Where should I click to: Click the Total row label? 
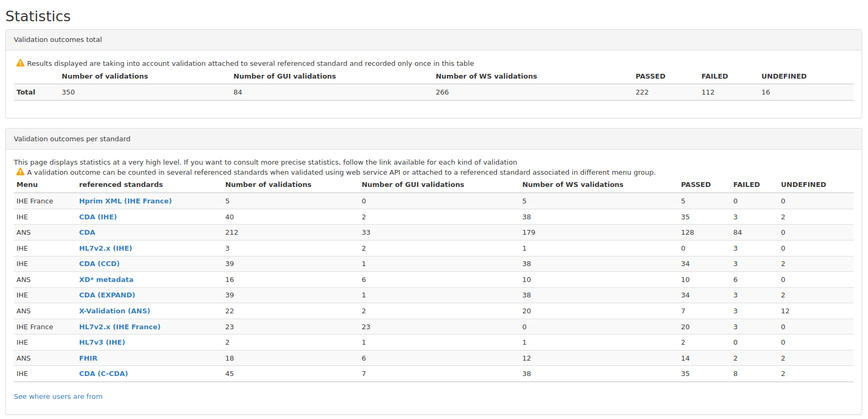tap(25, 92)
